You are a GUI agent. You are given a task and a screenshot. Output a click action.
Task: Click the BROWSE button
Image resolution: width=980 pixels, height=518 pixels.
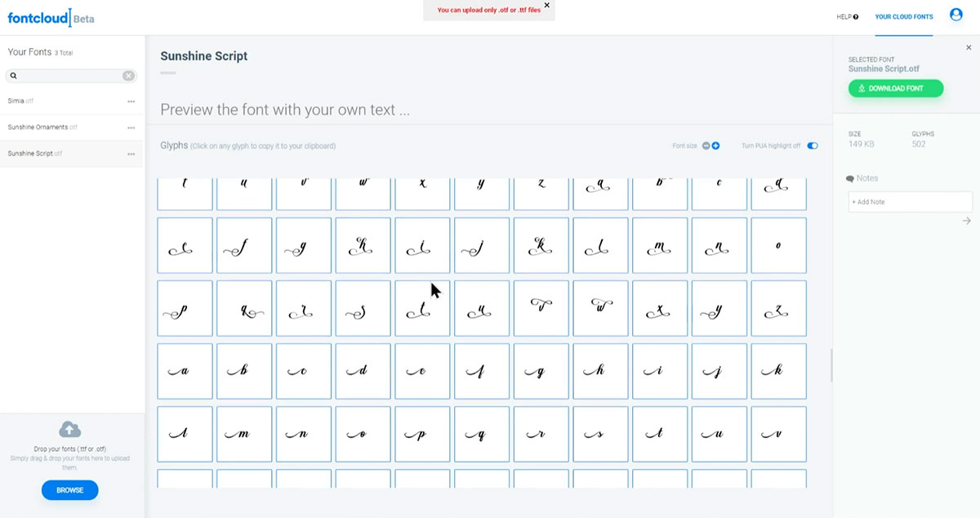coord(70,490)
